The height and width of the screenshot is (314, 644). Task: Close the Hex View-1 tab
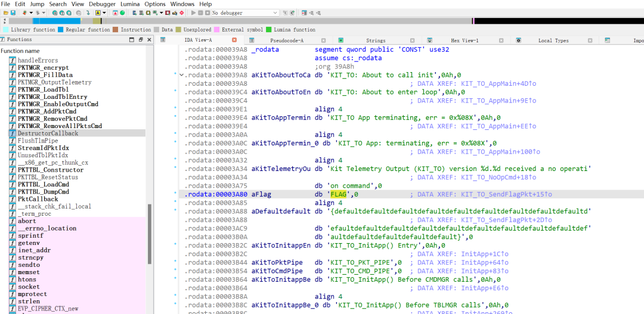click(502, 41)
